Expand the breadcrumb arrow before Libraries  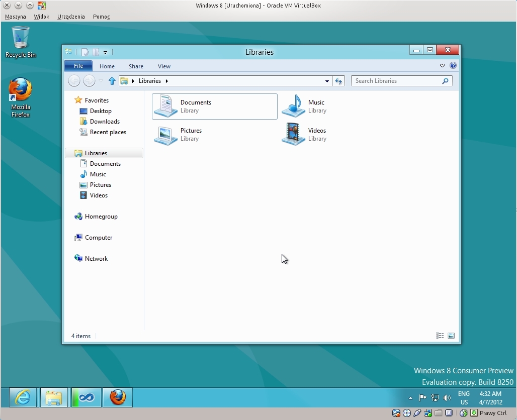click(x=133, y=81)
